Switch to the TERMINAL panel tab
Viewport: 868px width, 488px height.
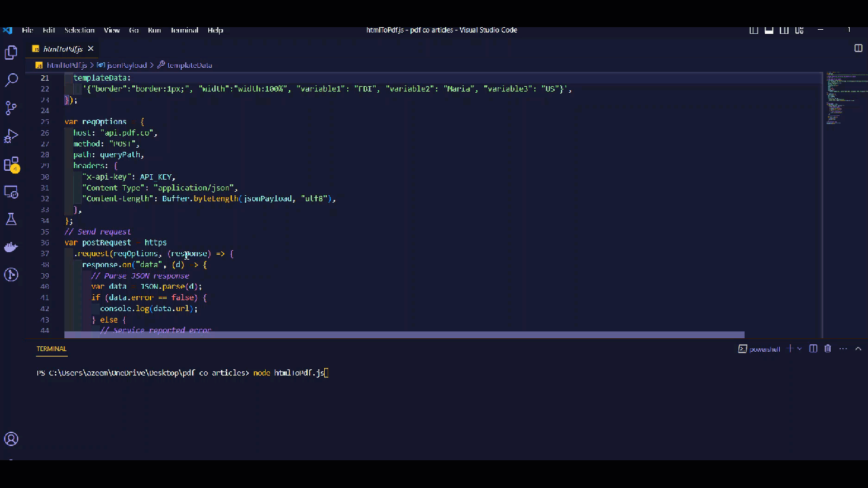pyautogui.click(x=52, y=349)
